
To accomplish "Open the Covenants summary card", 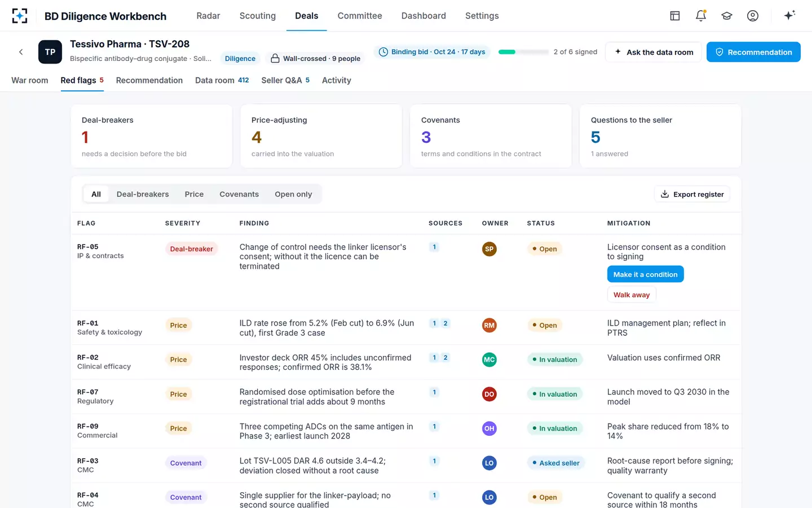I will click(491, 136).
